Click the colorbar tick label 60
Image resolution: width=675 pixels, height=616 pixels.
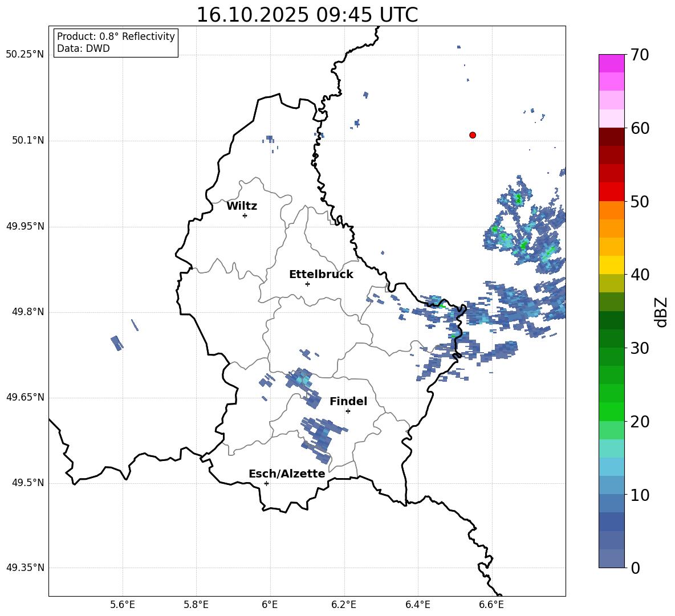coord(640,128)
